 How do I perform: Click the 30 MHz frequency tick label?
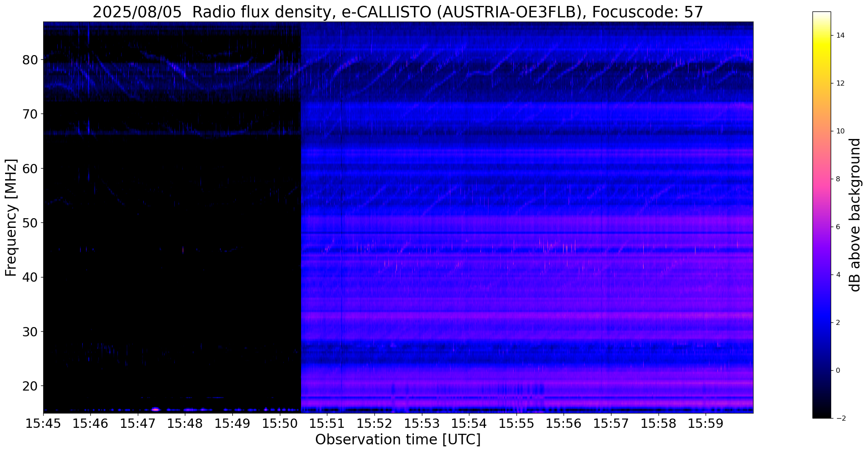click(x=30, y=331)
